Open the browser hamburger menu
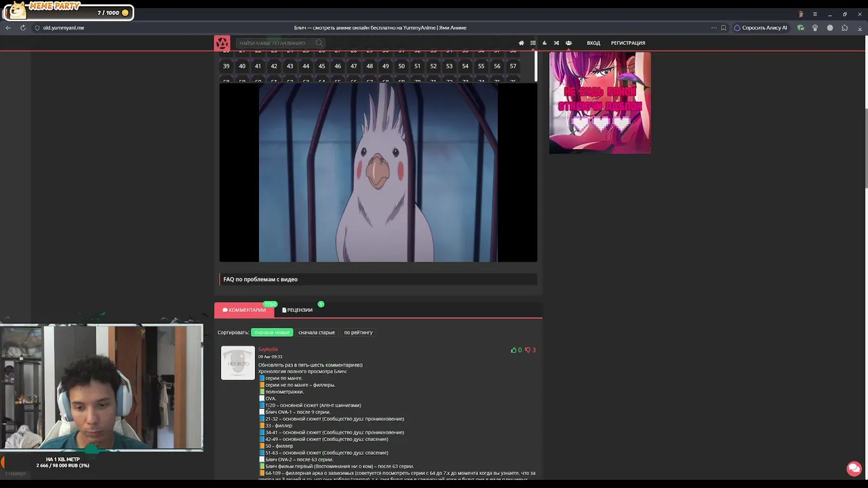This screenshot has width=868, height=488. 815,14
